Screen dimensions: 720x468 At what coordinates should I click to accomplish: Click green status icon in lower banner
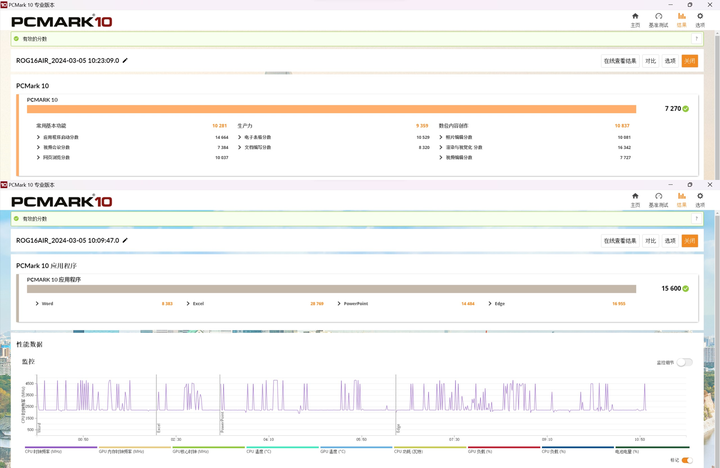click(16, 219)
